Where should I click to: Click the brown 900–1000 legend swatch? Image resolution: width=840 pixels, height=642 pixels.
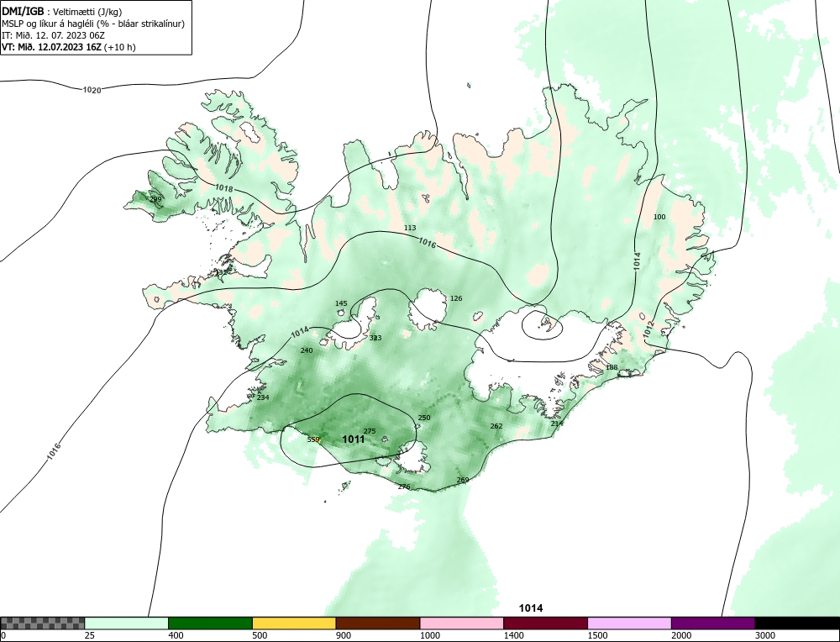coord(378,624)
